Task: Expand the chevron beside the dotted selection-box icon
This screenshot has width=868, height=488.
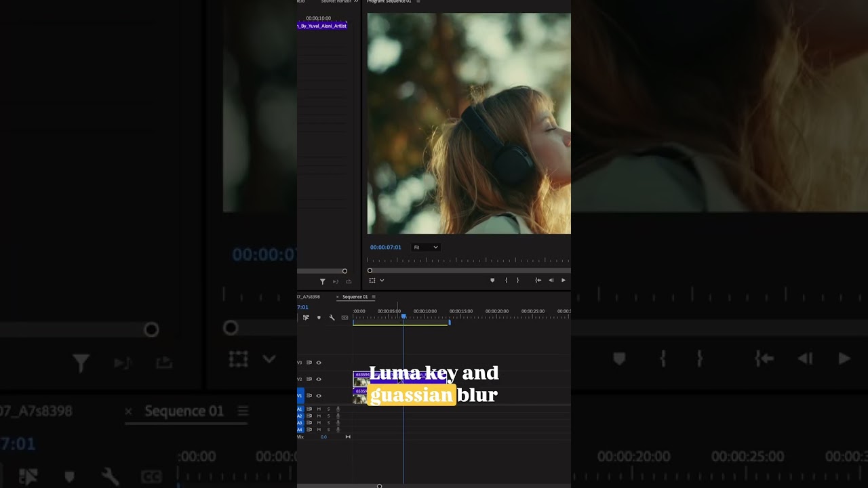Action: pos(382,280)
